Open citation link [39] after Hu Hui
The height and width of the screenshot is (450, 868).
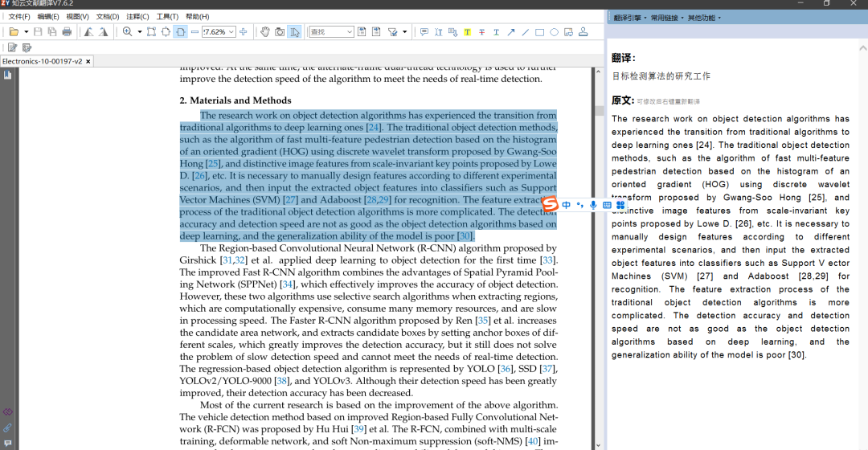[x=358, y=429]
